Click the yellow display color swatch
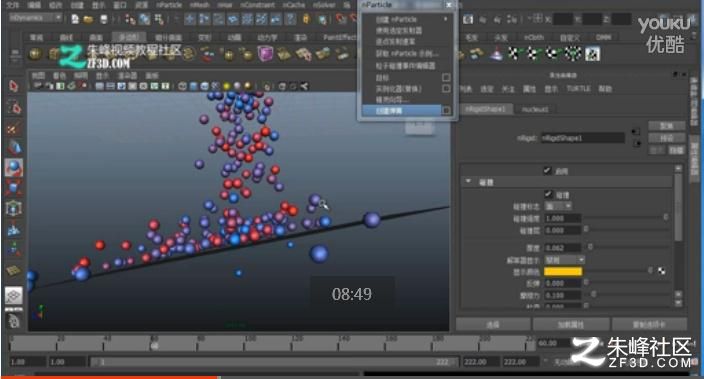The image size is (704, 379). pyautogui.click(x=563, y=271)
